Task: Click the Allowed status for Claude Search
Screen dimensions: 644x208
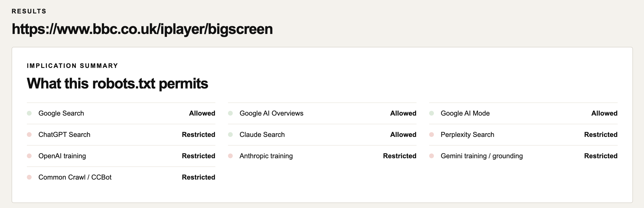Action: click(x=403, y=135)
